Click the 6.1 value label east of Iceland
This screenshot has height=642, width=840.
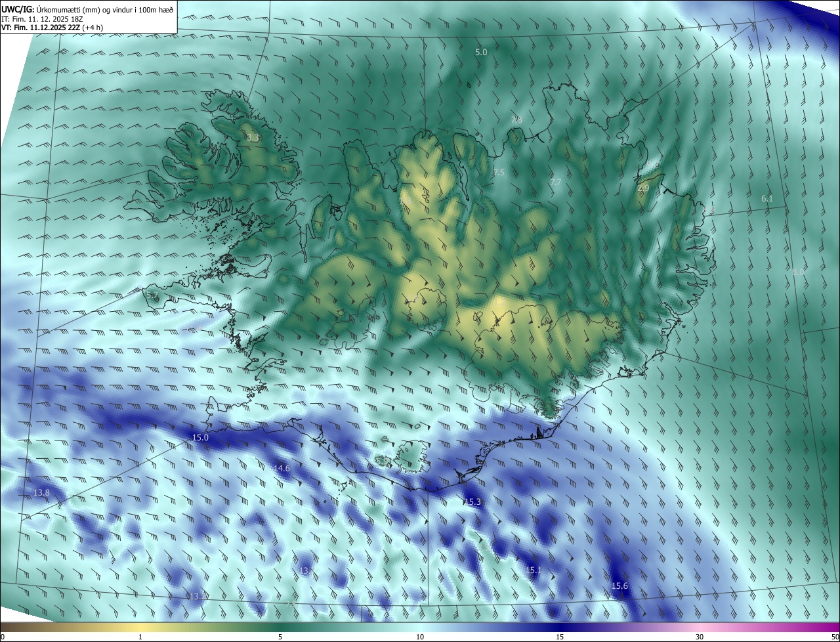pyautogui.click(x=766, y=198)
